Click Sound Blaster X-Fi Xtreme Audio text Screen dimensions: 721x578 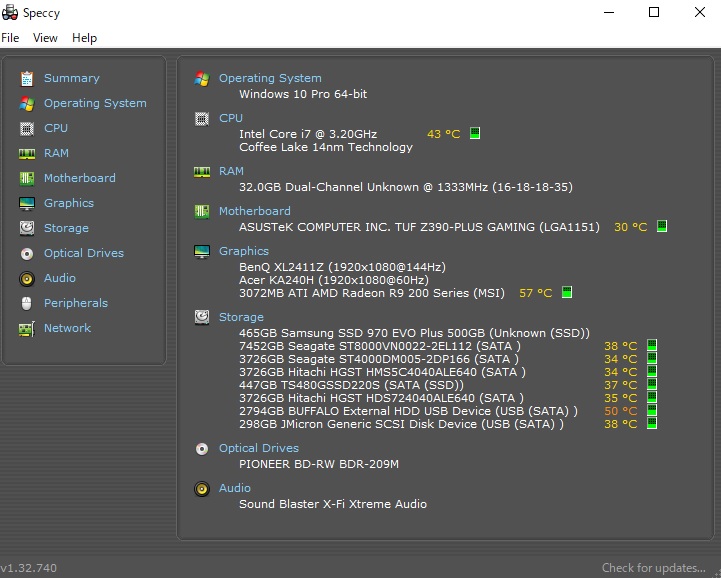point(333,504)
